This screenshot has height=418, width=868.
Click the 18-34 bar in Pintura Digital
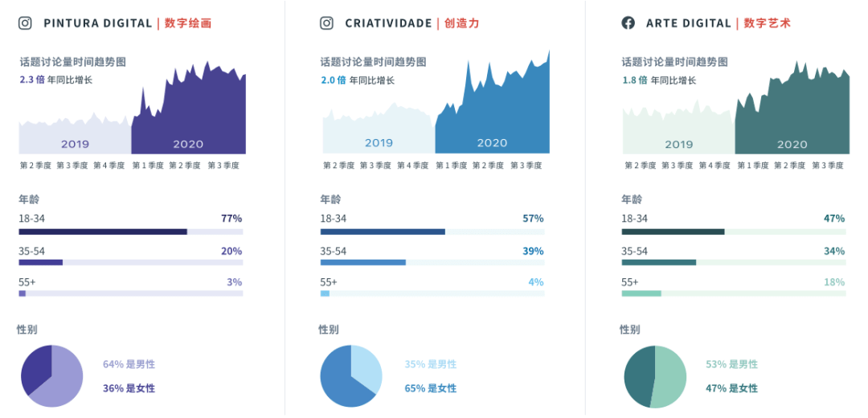tap(131, 232)
